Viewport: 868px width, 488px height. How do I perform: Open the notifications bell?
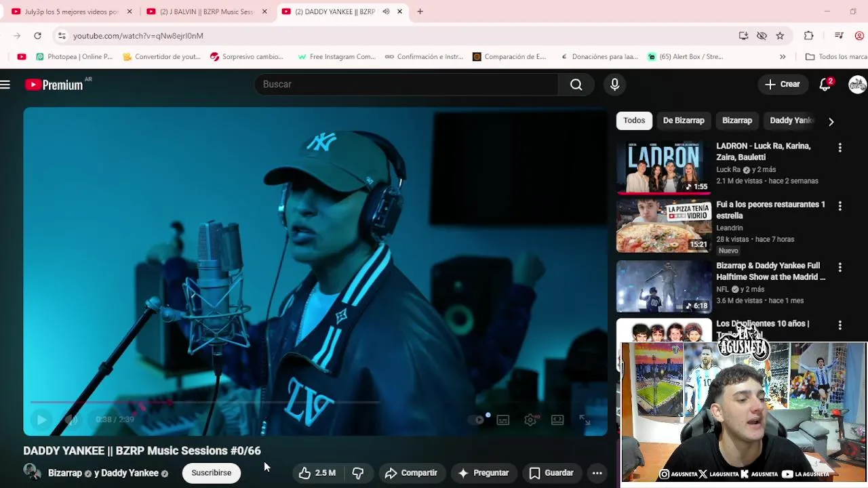point(825,84)
